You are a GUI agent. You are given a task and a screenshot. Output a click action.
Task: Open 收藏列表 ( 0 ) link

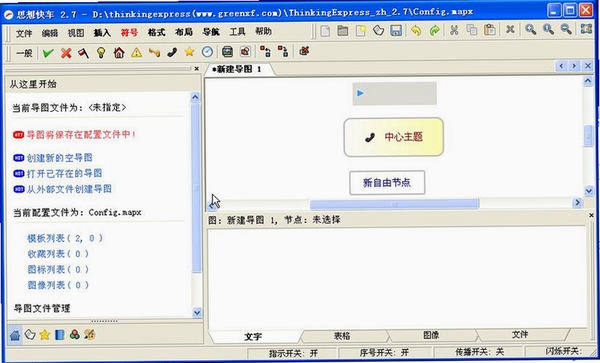(x=58, y=254)
